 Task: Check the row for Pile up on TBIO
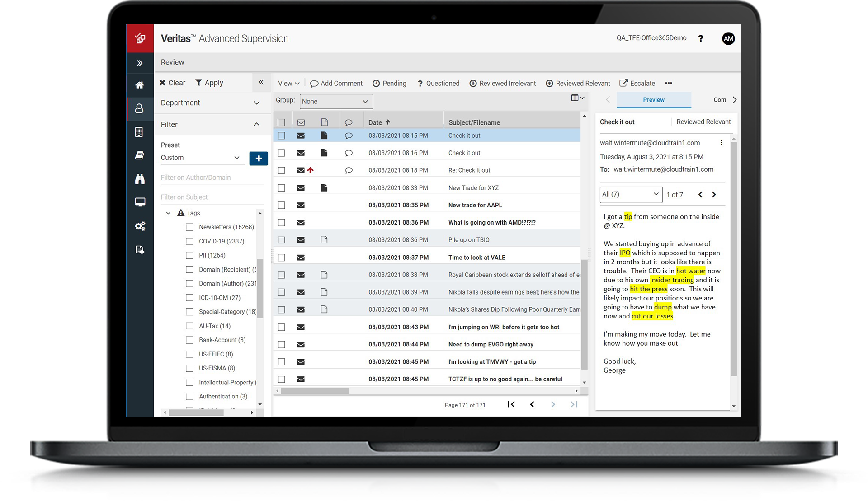[282, 240]
